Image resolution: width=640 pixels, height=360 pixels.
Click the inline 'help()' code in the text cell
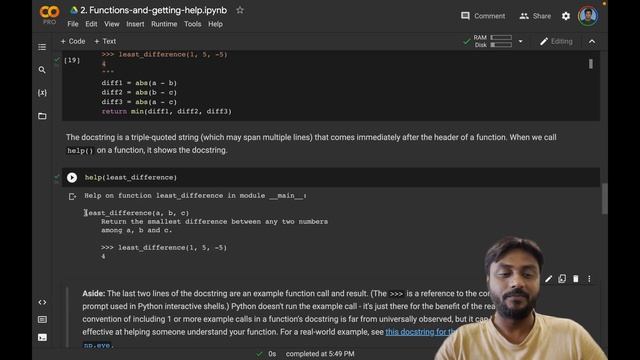pyautogui.click(x=80, y=150)
